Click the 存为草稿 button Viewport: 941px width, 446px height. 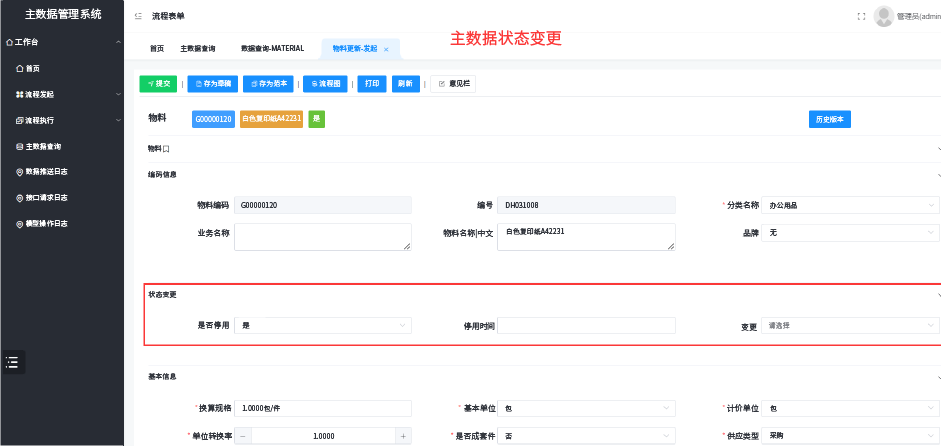pos(211,84)
